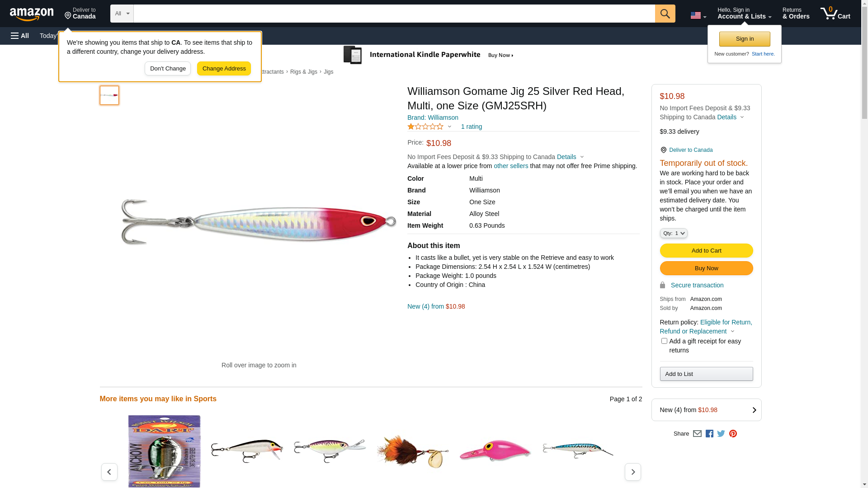The width and height of the screenshot is (868, 488).
Task: Click the Change Address button
Action: point(224,69)
